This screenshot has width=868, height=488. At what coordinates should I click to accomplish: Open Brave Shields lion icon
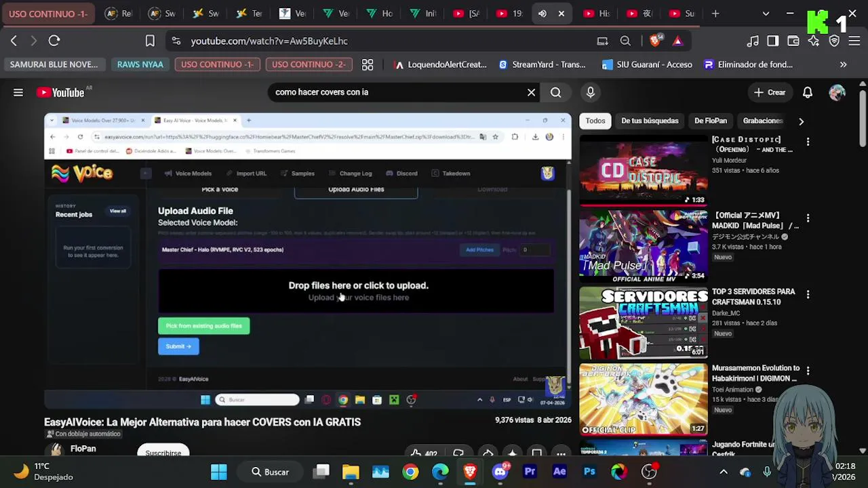click(656, 41)
